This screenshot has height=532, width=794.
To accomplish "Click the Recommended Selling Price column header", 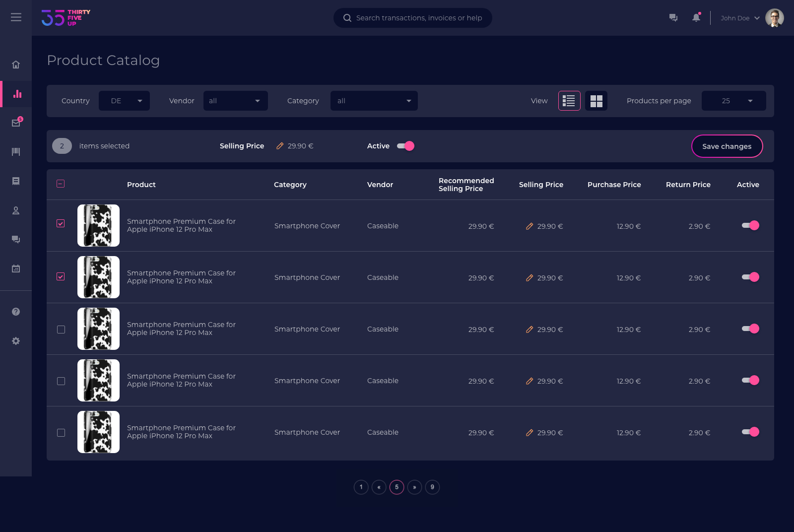I will pos(466,185).
